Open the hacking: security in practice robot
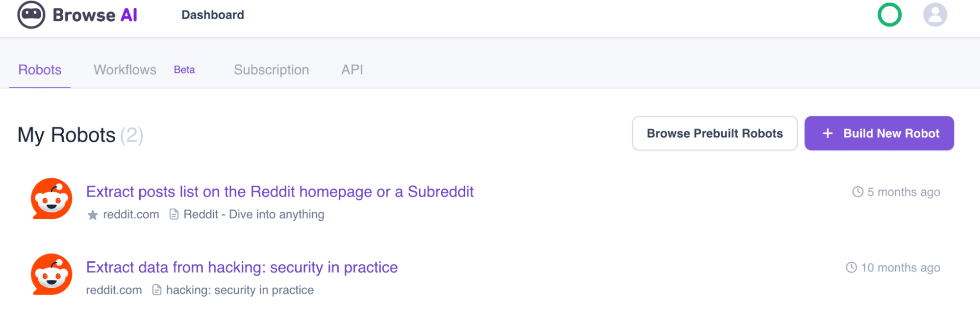Viewport: 980px width, 324px height. pos(241,267)
